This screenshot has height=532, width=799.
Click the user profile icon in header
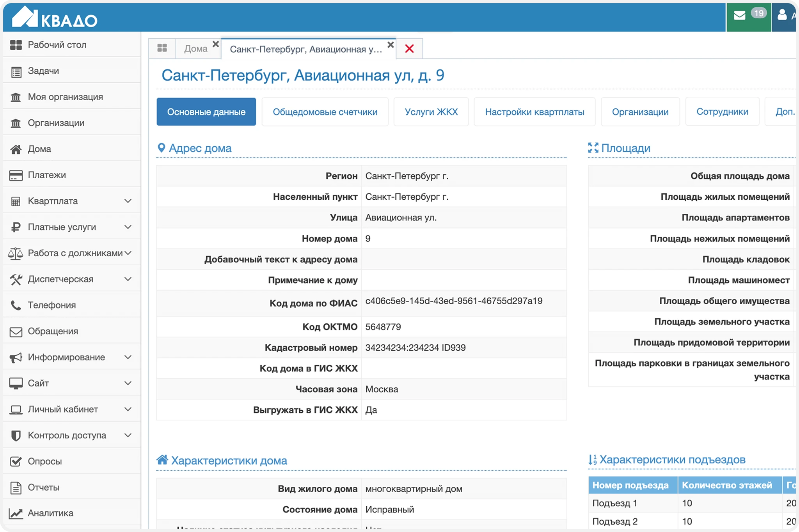point(782,15)
